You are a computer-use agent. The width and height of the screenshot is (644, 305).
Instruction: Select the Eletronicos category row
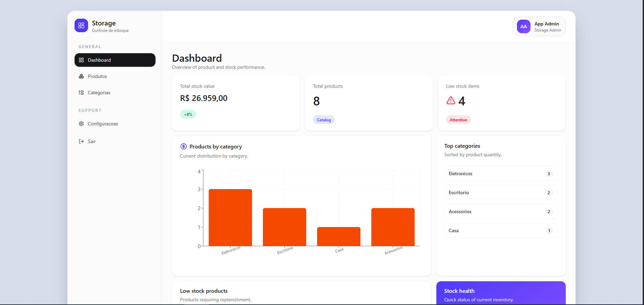point(501,174)
